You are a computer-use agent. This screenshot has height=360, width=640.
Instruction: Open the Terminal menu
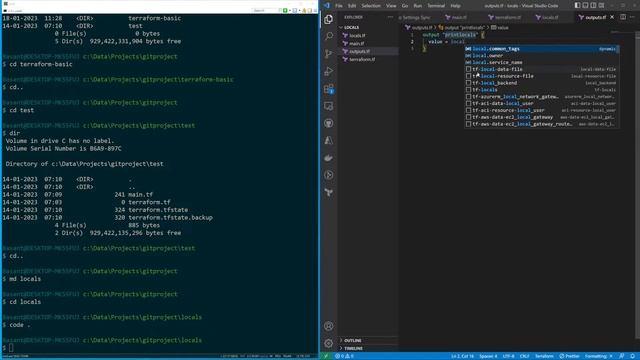pyautogui.click(x=436, y=6)
